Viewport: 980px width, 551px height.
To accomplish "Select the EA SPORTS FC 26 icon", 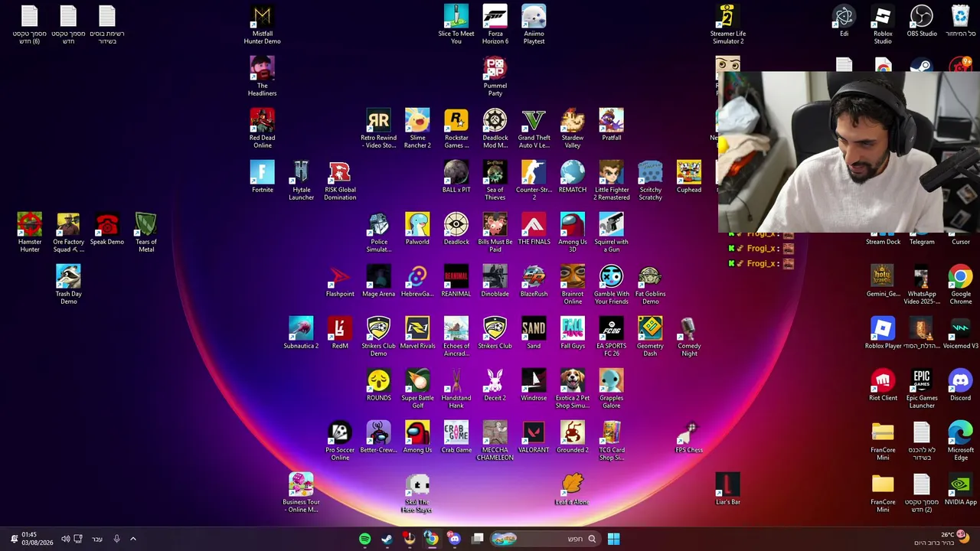I will (x=611, y=337).
